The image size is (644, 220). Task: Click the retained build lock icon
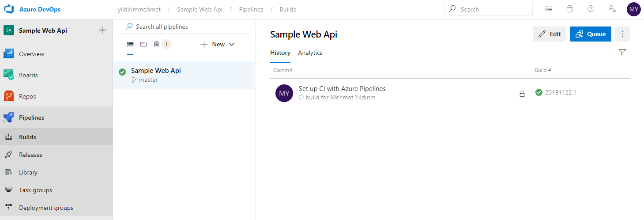click(522, 94)
